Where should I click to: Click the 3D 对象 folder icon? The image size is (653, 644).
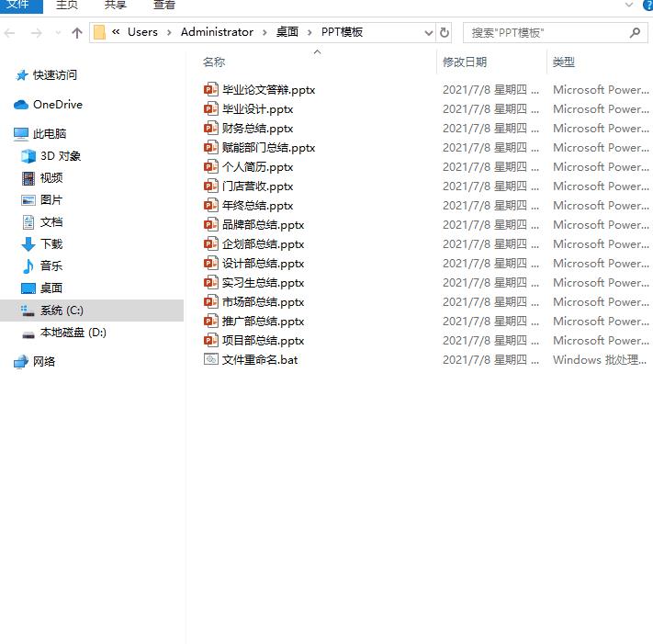coord(28,156)
